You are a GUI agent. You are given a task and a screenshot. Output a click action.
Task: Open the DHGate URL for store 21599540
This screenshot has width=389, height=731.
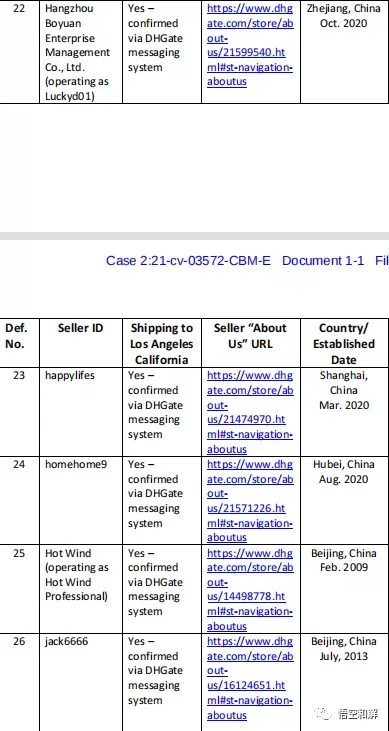point(250,45)
